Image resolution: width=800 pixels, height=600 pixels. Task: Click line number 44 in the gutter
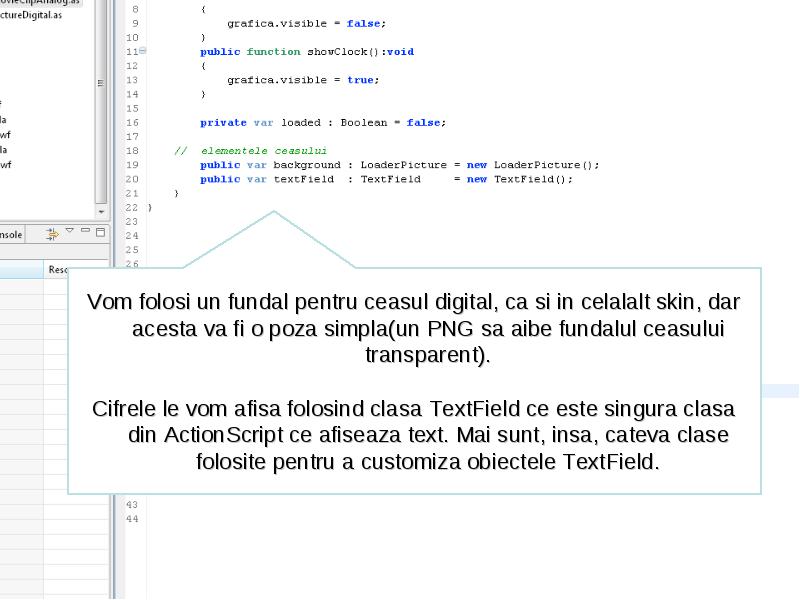132,519
